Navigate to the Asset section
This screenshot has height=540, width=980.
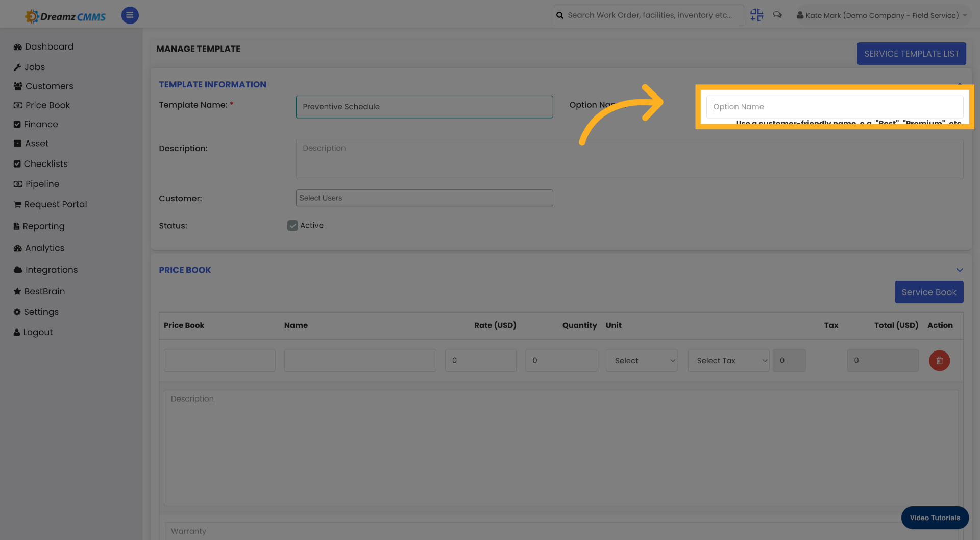pos(36,143)
